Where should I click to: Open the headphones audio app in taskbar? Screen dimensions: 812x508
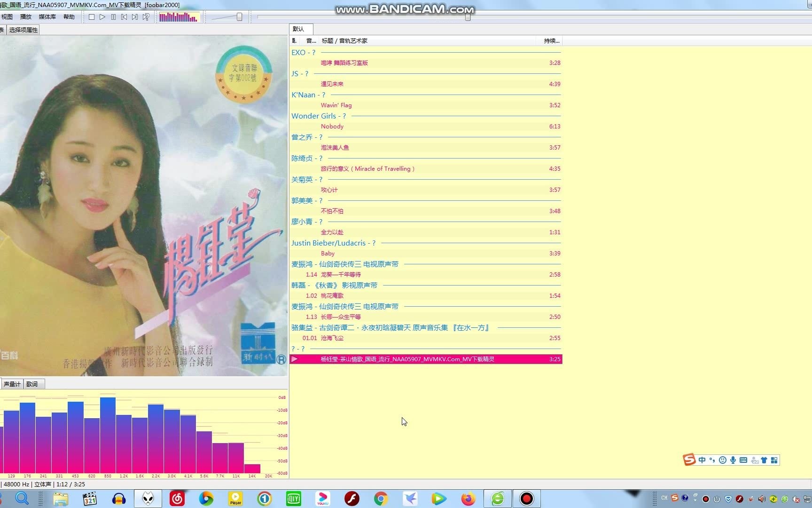pyautogui.click(x=119, y=499)
